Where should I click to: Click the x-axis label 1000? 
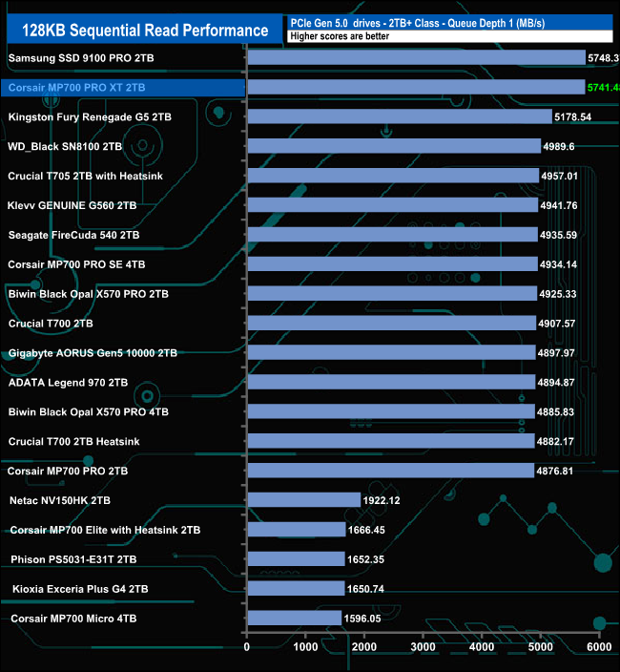[306, 647]
